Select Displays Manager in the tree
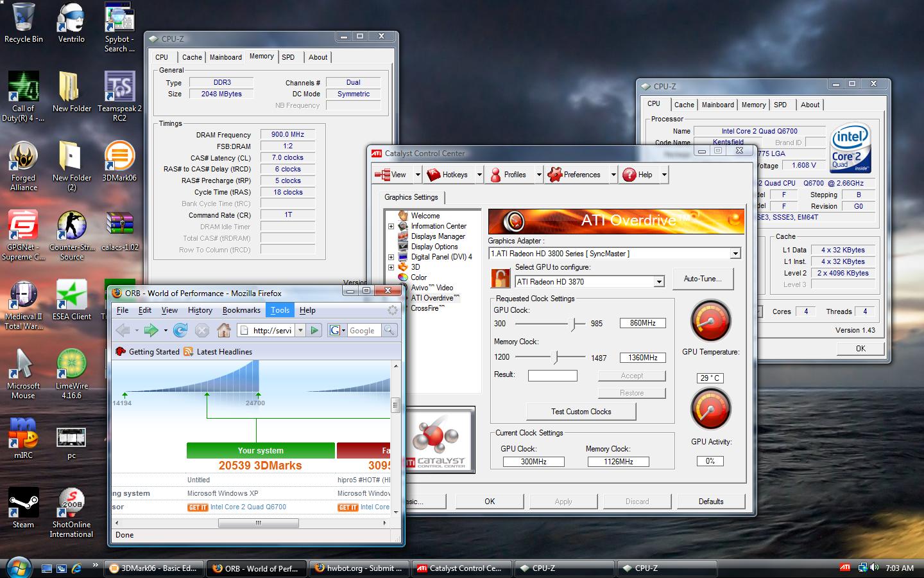The width and height of the screenshot is (924, 578). click(x=438, y=236)
